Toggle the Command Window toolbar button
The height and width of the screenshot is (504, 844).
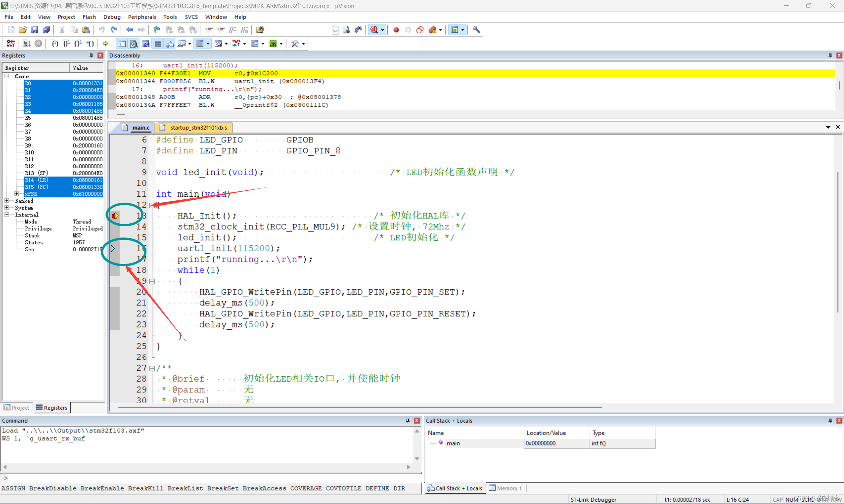point(122,43)
